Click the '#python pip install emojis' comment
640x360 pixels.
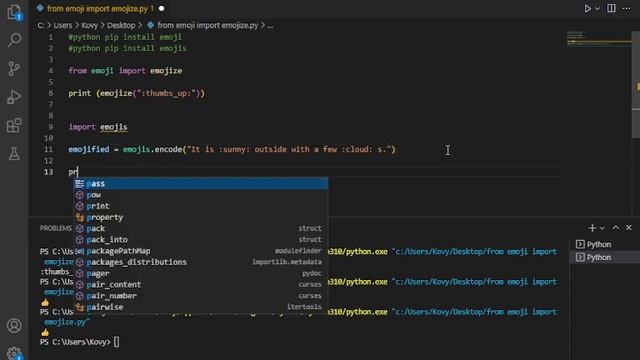pos(127,48)
